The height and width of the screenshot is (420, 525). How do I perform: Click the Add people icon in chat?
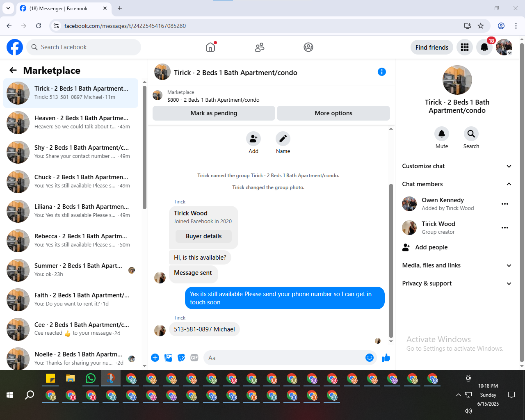point(253,139)
